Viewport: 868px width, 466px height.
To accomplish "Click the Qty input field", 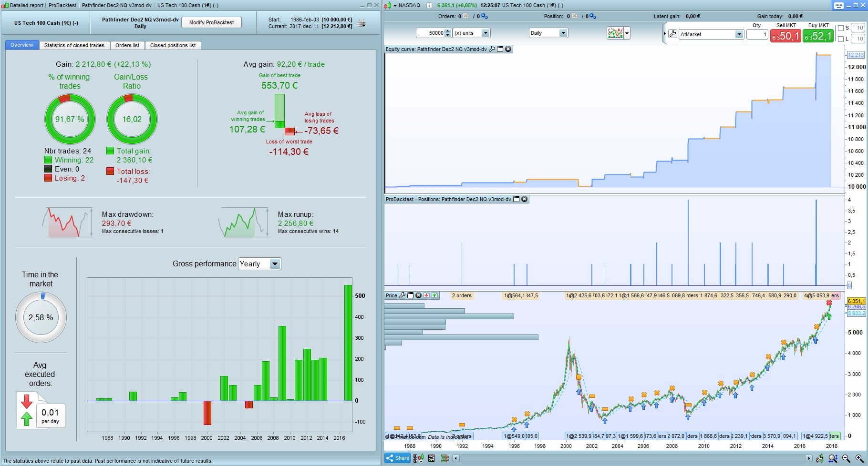I will pyautogui.click(x=757, y=34).
